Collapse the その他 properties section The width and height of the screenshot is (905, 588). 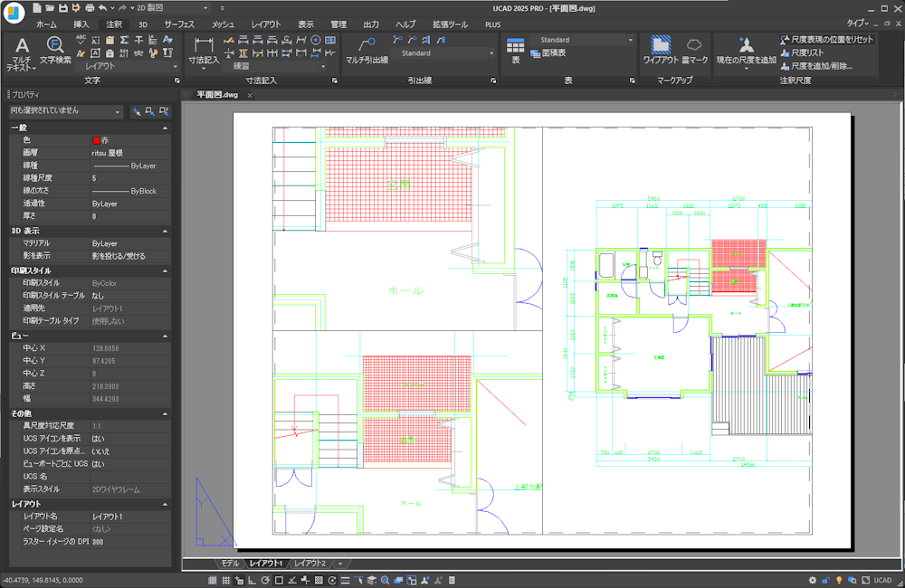(x=165, y=413)
